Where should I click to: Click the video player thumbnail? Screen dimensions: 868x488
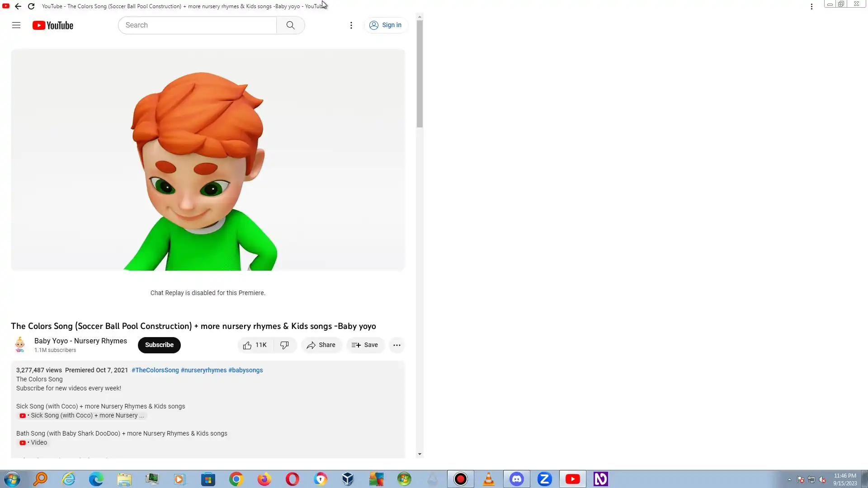[208, 160]
